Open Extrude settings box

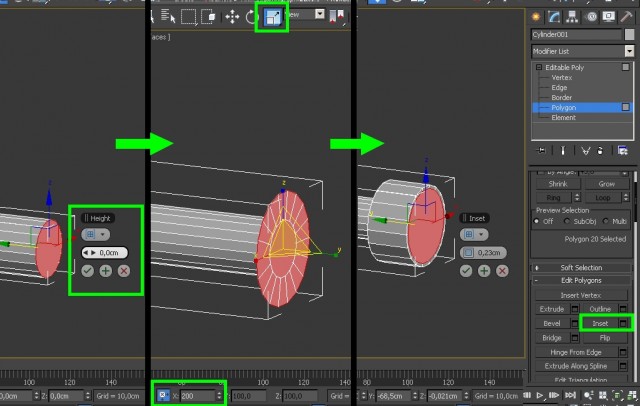[x=575, y=309]
